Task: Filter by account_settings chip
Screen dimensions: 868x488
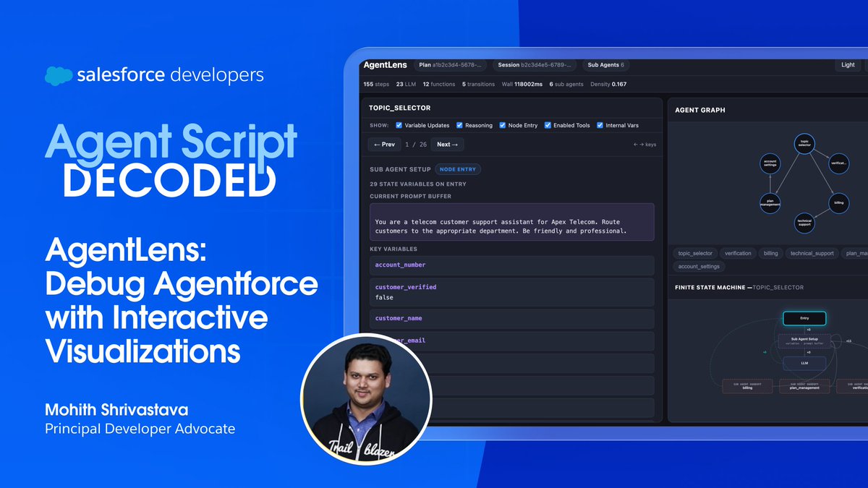Action: coord(699,267)
